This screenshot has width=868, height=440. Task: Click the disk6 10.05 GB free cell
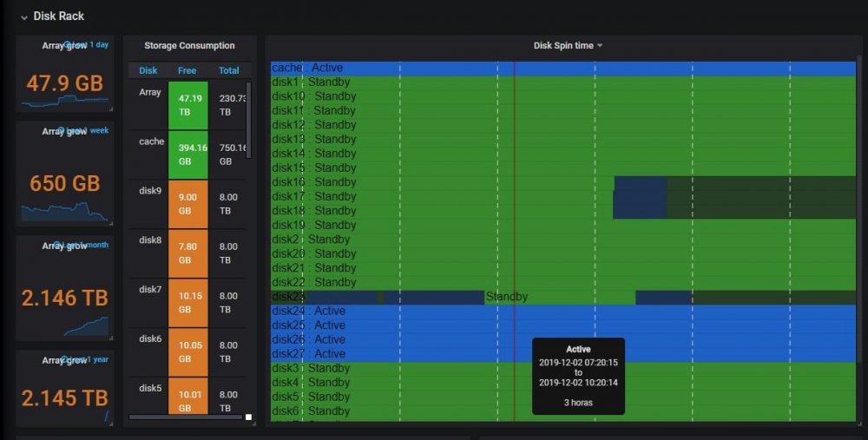point(188,352)
